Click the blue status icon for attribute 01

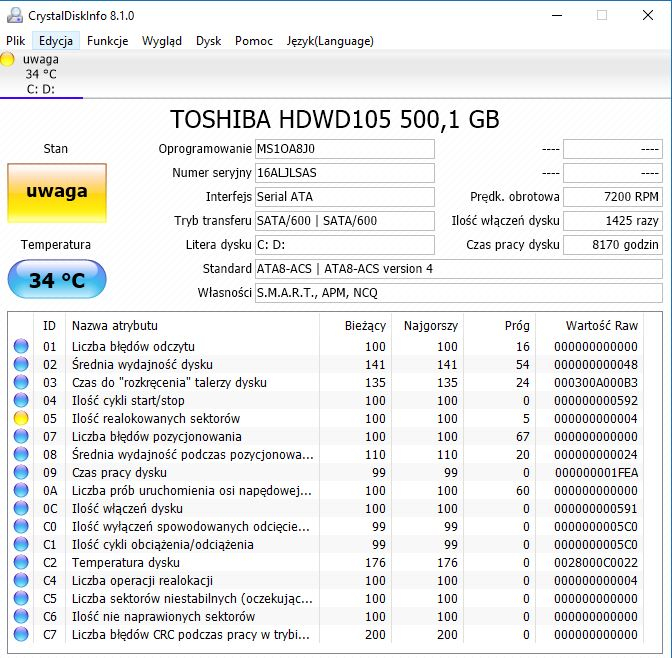[21, 346]
